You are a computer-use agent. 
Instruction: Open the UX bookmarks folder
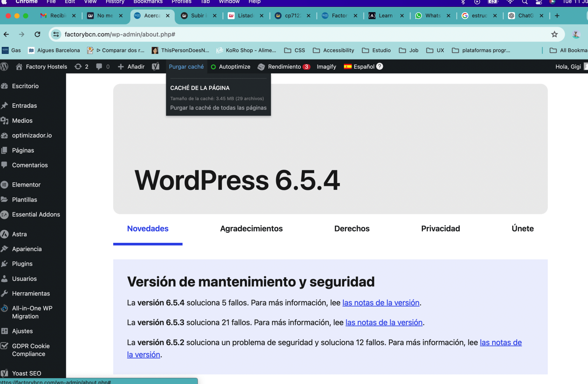435,50
